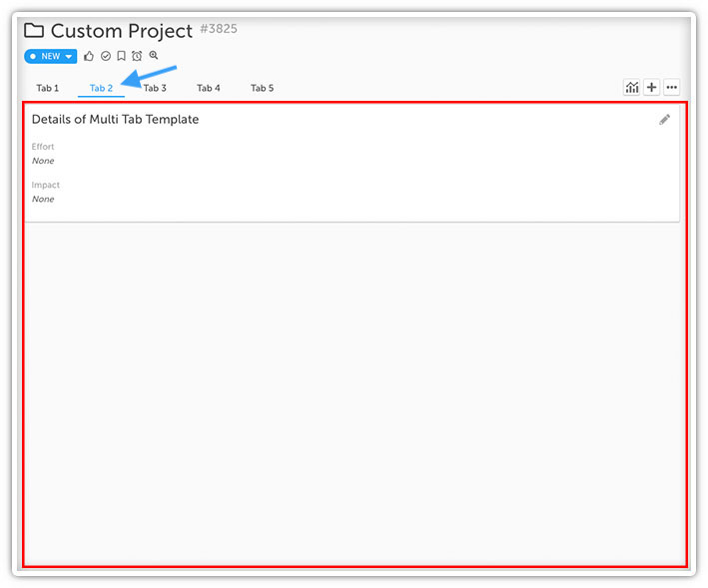Edit details with the pencil icon
708x588 pixels.
[x=664, y=120]
